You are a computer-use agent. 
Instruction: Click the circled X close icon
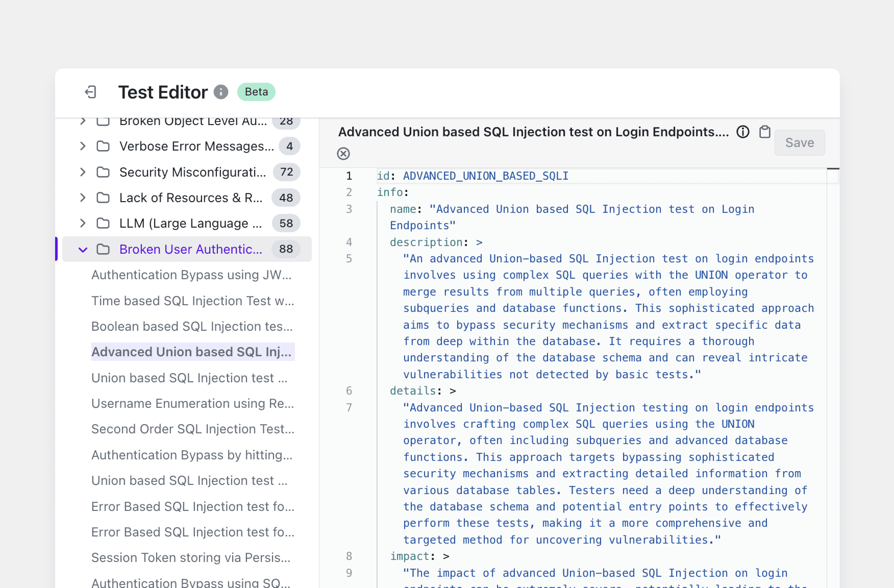[x=343, y=154]
